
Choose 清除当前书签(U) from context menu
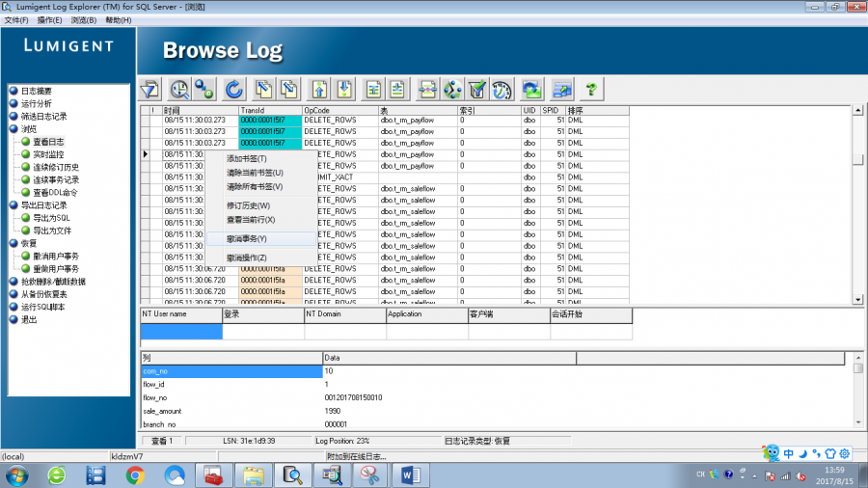tap(260, 173)
